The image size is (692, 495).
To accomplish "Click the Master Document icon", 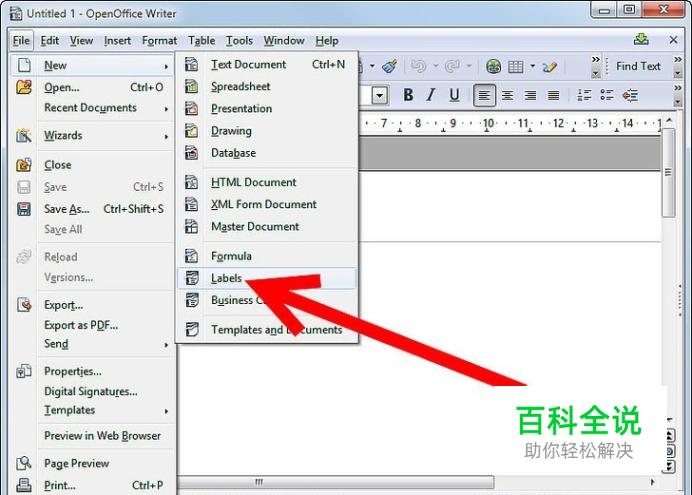I will tap(191, 226).
